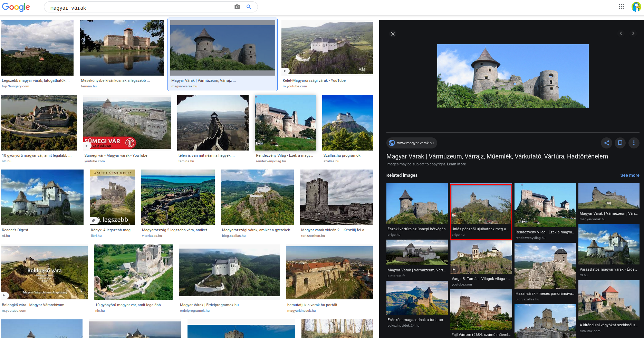
Task: Click the Google logo
Action: point(16,7)
